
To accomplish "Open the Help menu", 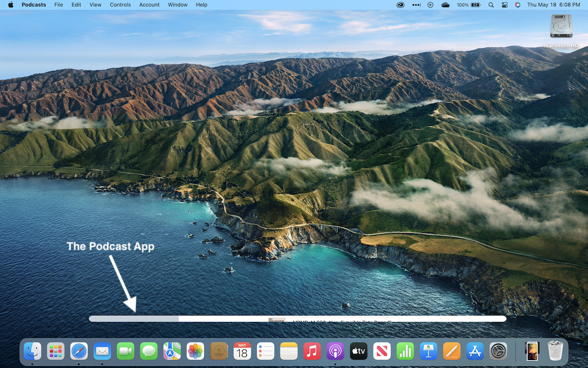I will [201, 4].
